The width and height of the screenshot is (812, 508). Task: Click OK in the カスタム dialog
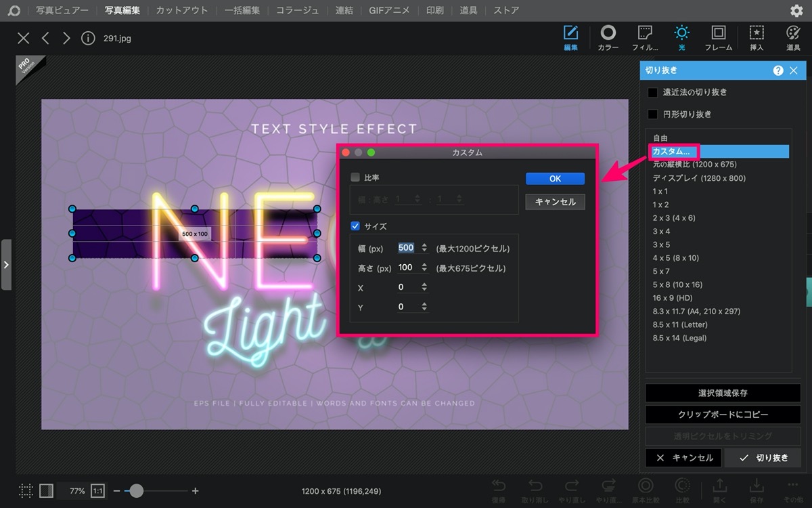coord(555,179)
